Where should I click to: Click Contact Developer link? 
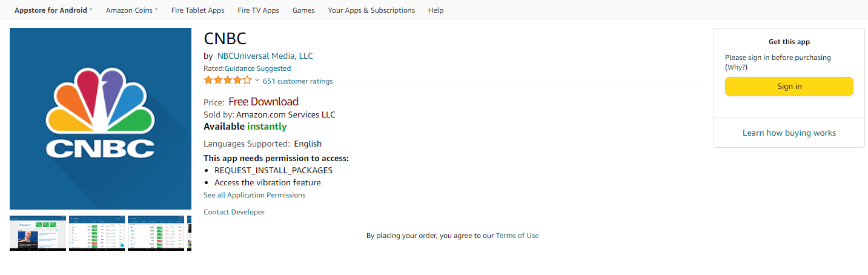[x=234, y=212]
